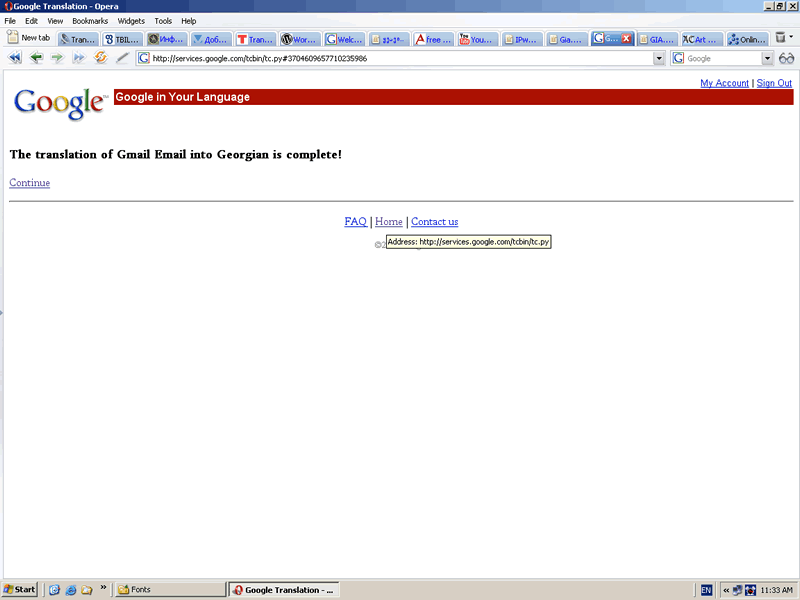The width and height of the screenshot is (800, 600).
Task: Switch to the red T 'Tran...' tab
Action: 255,39
